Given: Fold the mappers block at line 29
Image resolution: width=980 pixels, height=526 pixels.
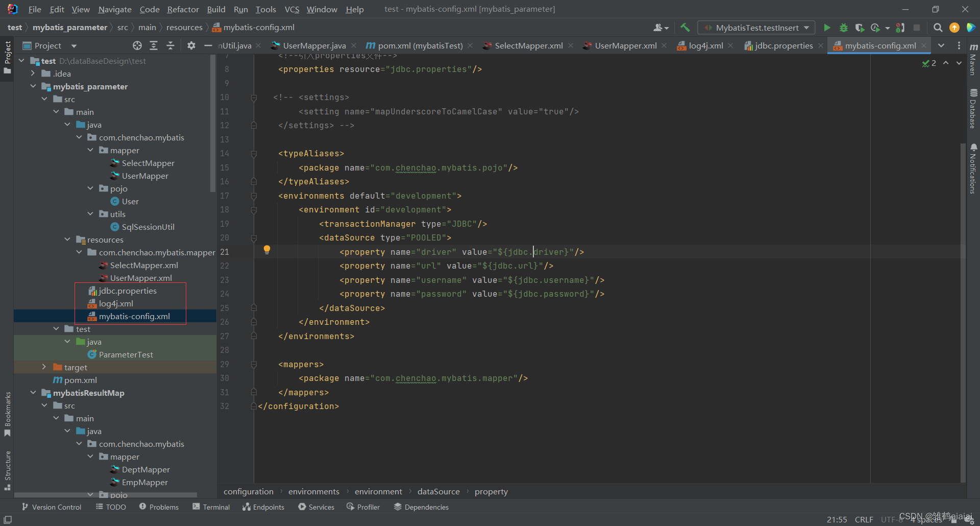Looking at the screenshot, I should [254, 365].
